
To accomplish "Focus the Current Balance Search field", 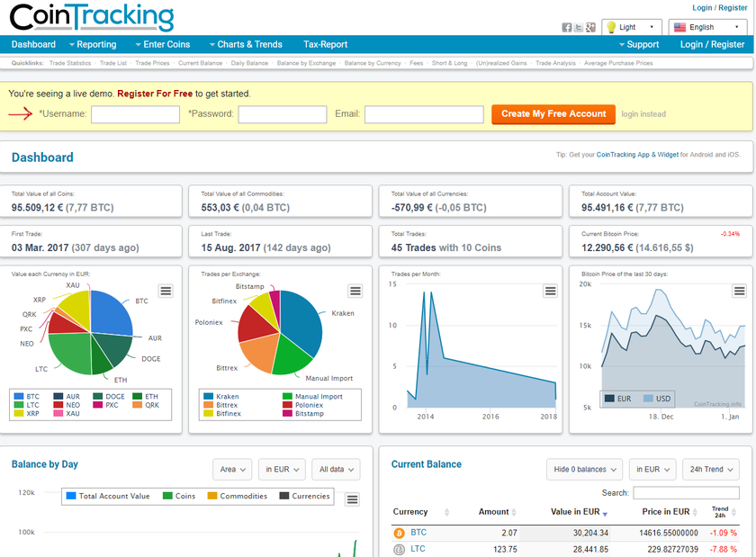I will click(686, 493).
